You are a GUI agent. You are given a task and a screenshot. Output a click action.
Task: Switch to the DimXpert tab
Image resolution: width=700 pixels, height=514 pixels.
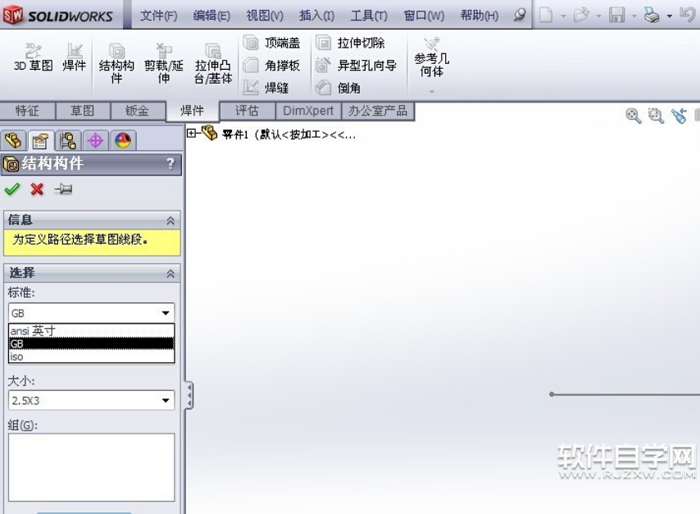point(308,111)
